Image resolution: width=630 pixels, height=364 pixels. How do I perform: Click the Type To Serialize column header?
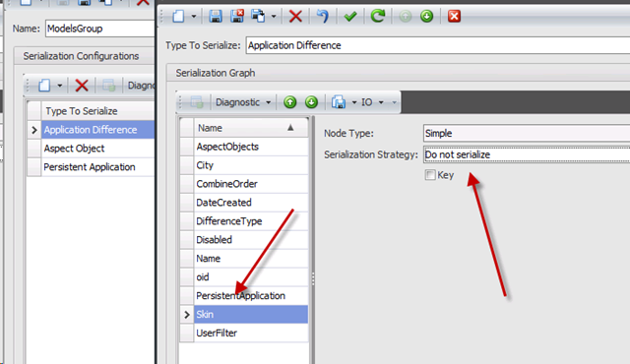coord(98,111)
